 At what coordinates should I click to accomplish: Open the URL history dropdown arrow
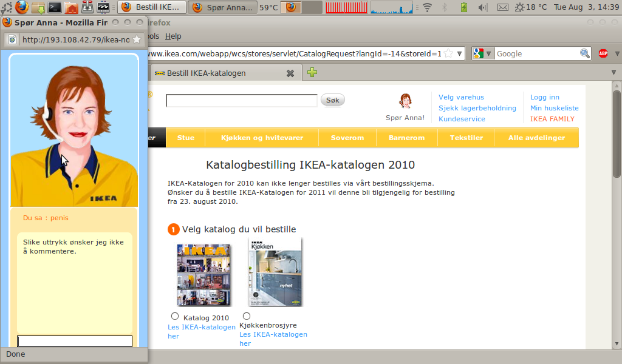[x=459, y=53]
